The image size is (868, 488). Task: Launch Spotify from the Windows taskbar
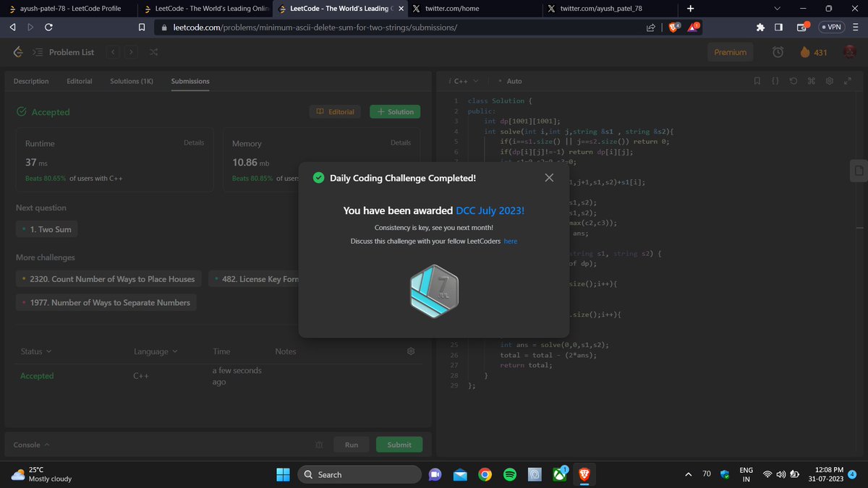pyautogui.click(x=509, y=474)
